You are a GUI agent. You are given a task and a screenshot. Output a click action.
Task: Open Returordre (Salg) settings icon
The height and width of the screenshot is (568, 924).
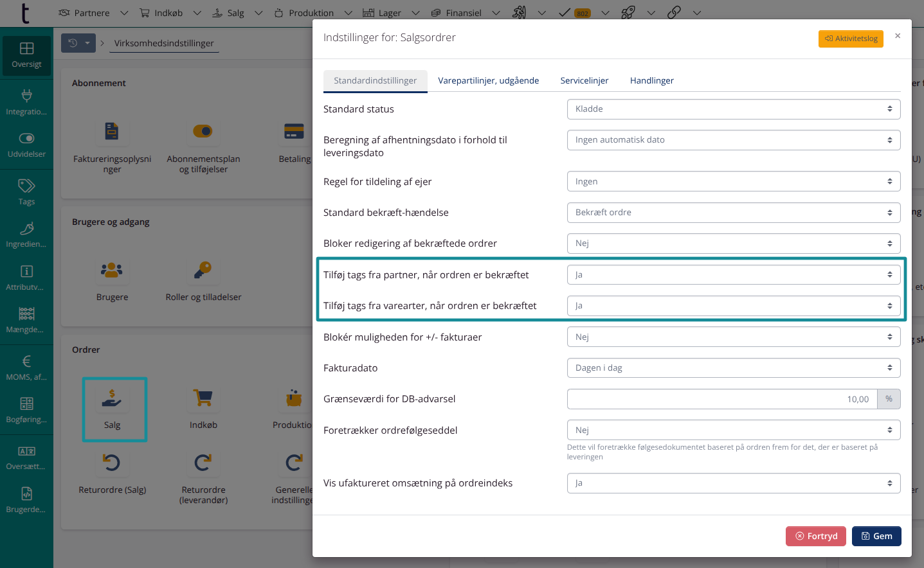[x=112, y=463]
